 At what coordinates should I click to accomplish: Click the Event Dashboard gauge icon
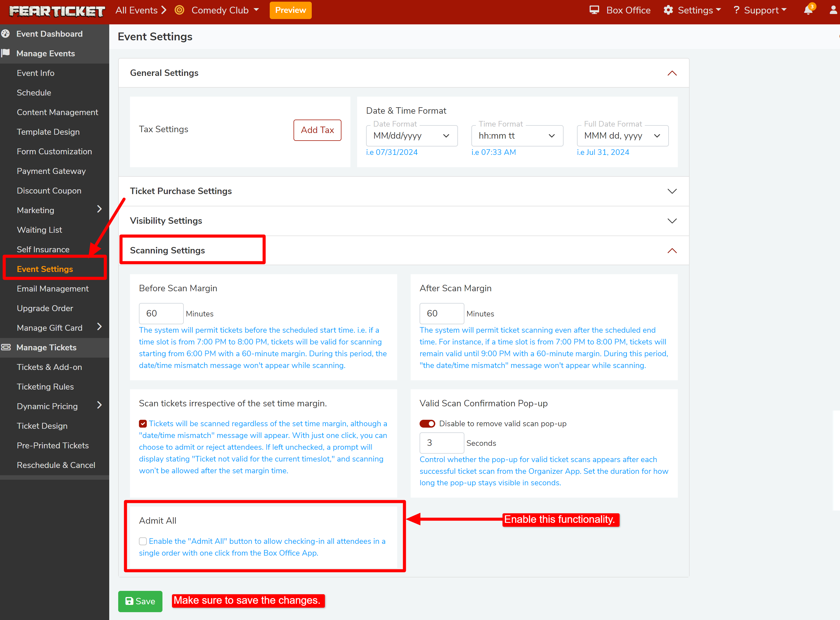point(6,34)
